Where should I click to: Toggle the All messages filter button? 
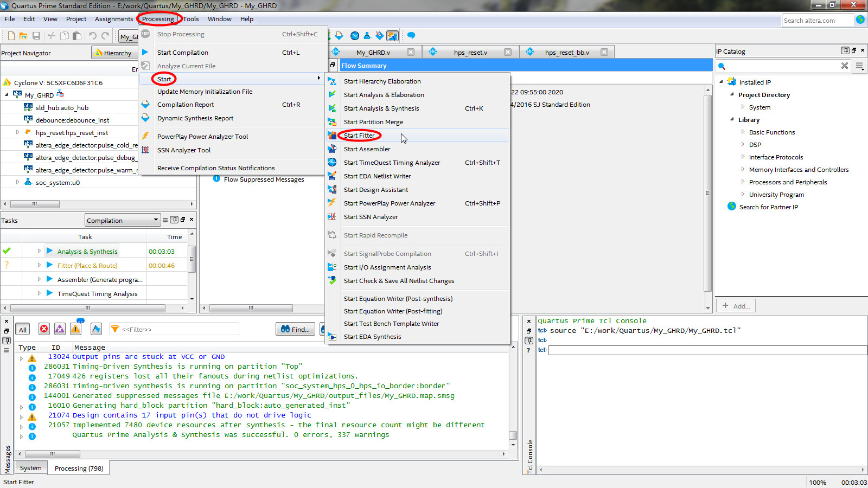click(x=23, y=329)
